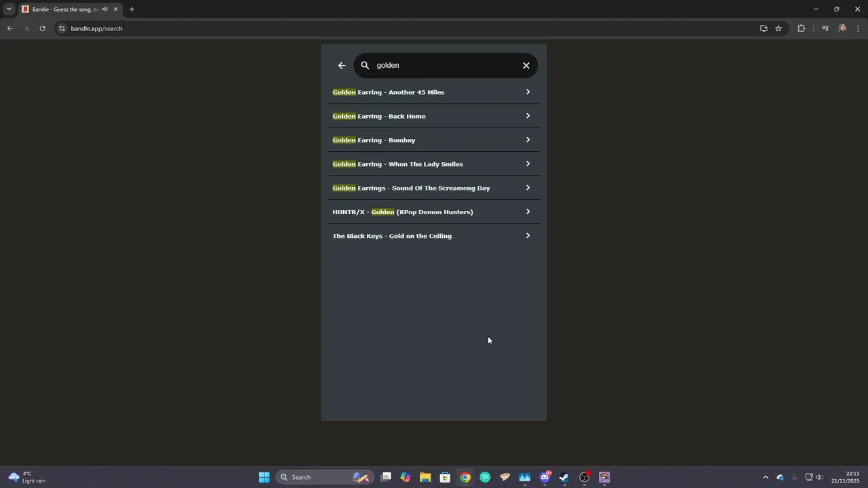Open Chrome media controls icon
Image resolution: width=868 pixels, height=488 pixels.
click(x=825, y=28)
